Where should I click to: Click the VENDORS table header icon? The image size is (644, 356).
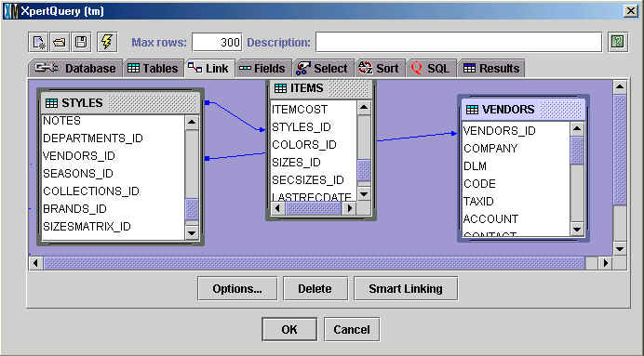click(x=472, y=110)
